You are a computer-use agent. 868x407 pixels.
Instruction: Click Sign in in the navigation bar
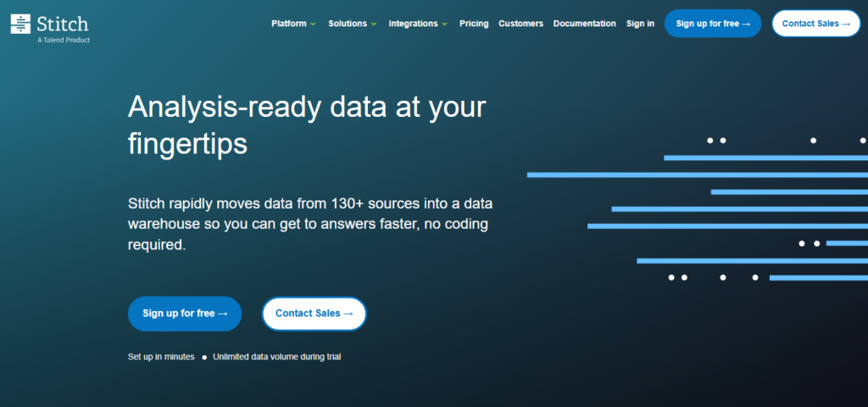[640, 24]
